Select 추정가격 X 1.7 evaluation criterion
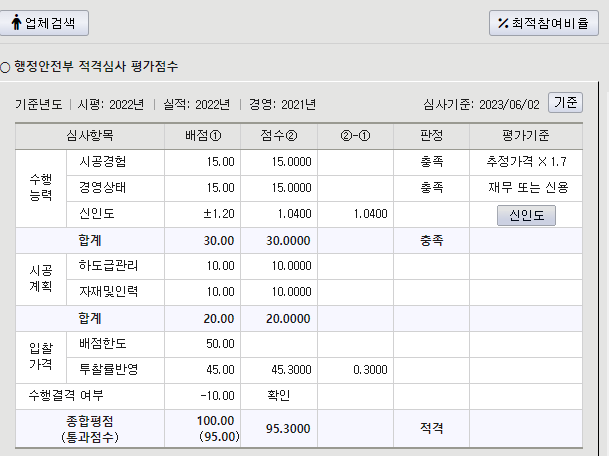 (x=526, y=162)
